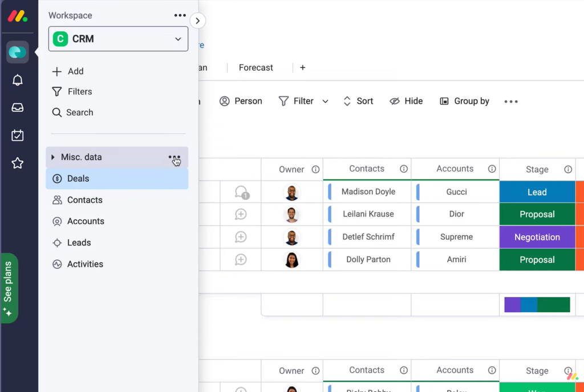Open My Work checklist icon in left navbar
584x392 pixels.
[17, 135]
